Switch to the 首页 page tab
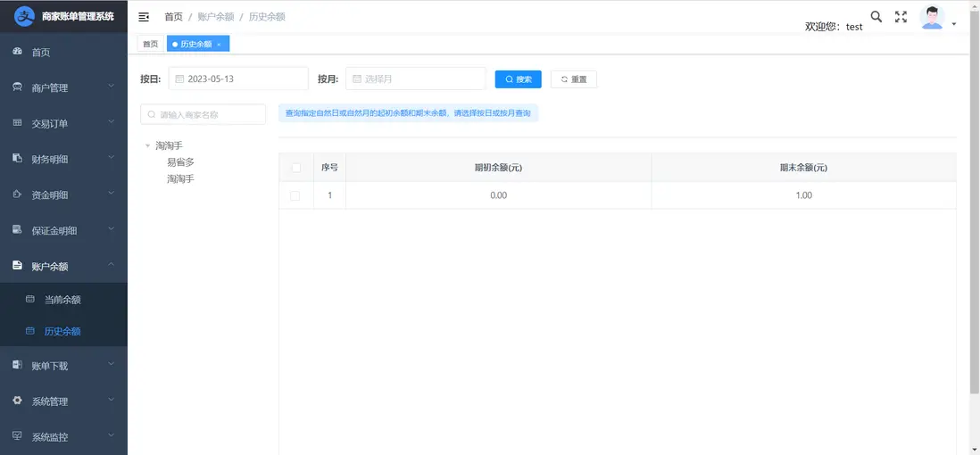 click(150, 44)
